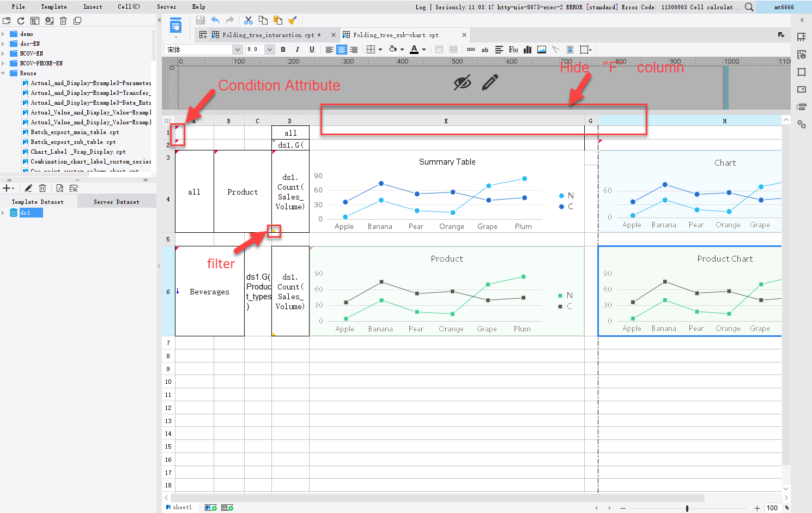Open the Hyperlink panel on right sidebar
This screenshot has height=513, width=812.
pos(802,124)
